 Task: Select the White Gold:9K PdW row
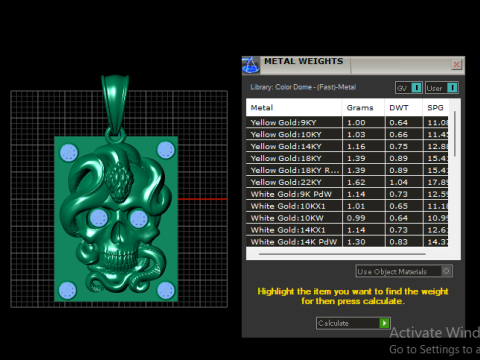click(x=347, y=194)
